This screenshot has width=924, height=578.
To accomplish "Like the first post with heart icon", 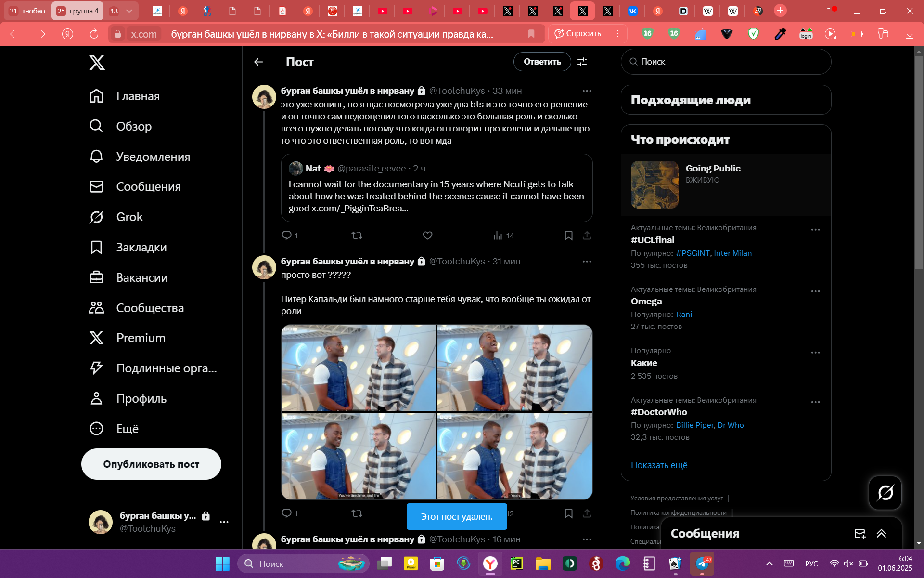I will click(427, 236).
